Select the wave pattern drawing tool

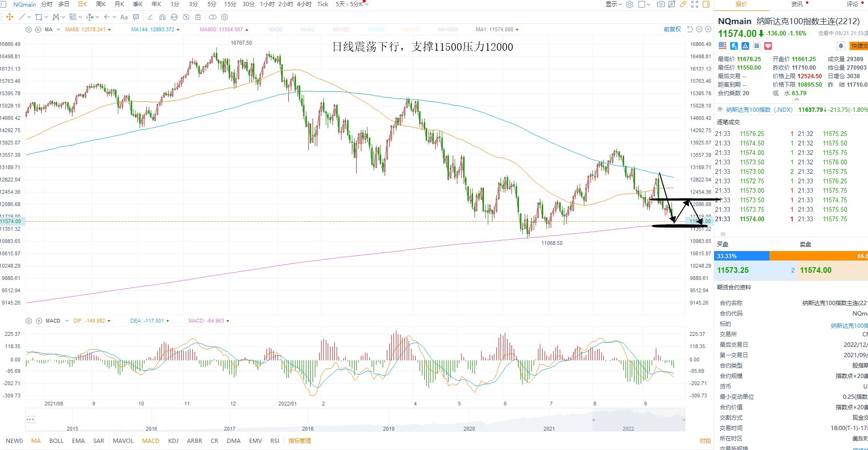(56, 17)
